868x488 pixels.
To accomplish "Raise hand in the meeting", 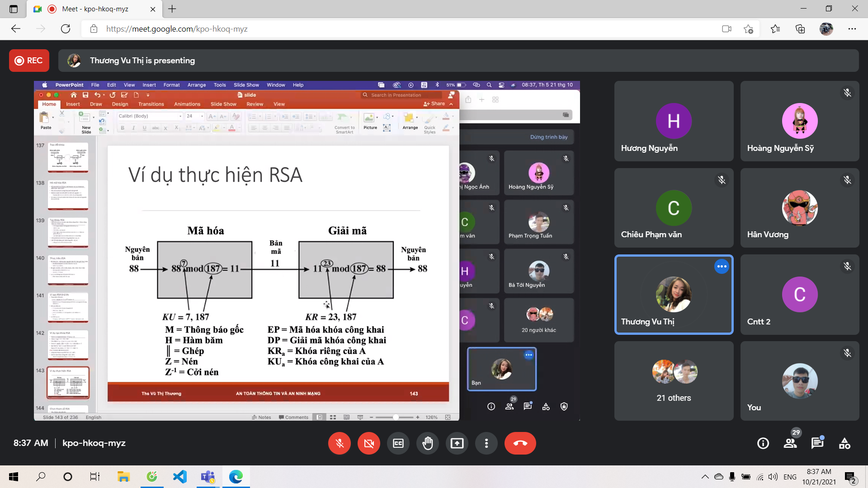I will (x=428, y=443).
